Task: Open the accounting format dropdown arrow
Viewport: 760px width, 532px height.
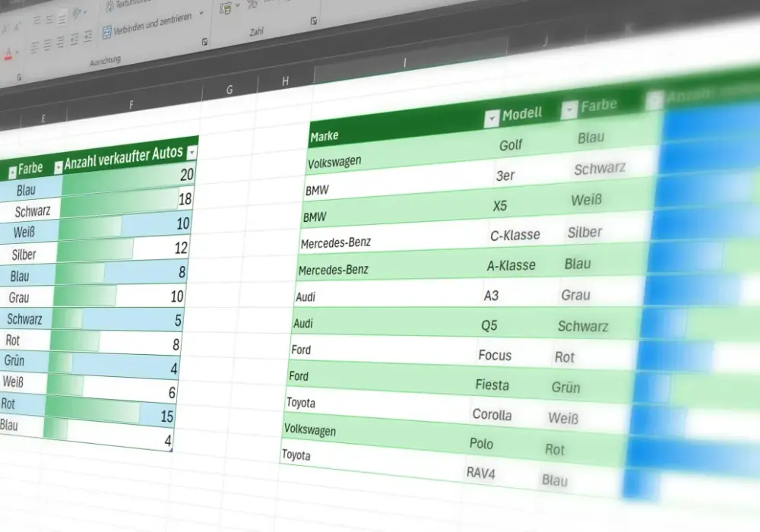Action: coord(237,6)
